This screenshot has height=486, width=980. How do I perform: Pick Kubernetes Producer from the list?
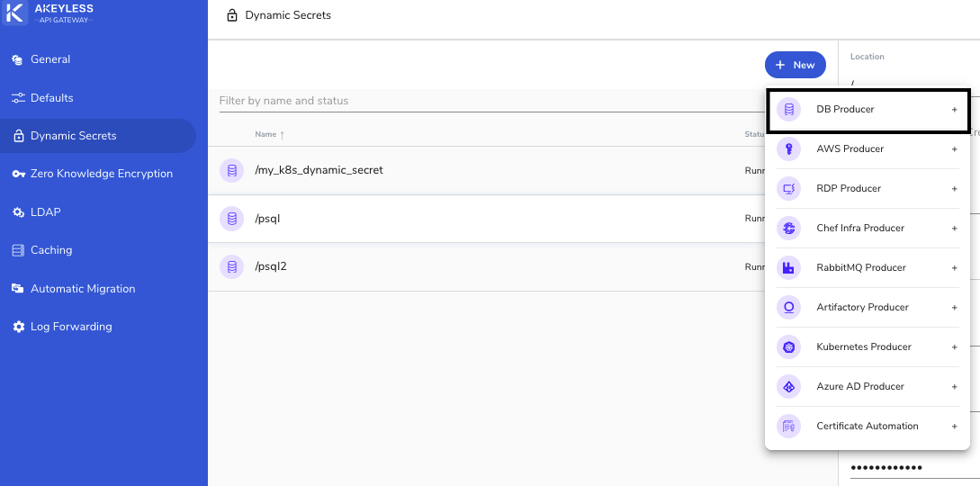click(868, 347)
